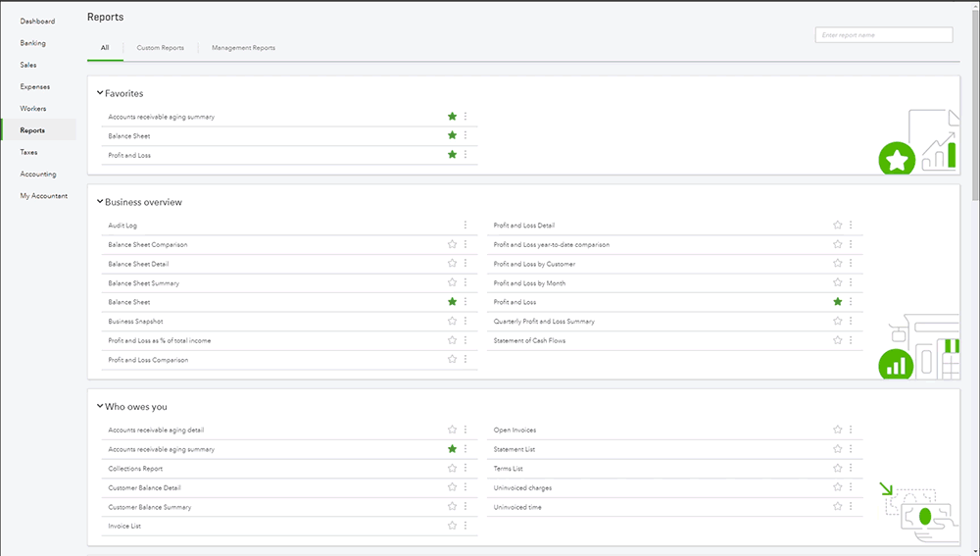980x556 pixels.
Task: Go to Dashboard in sidebar
Action: (x=37, y=22)
